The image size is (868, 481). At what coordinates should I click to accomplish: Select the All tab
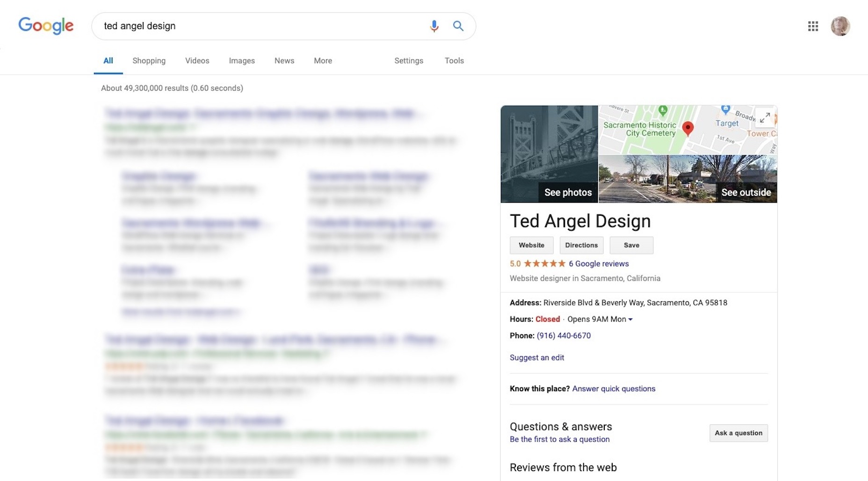[x=108, y=61]
